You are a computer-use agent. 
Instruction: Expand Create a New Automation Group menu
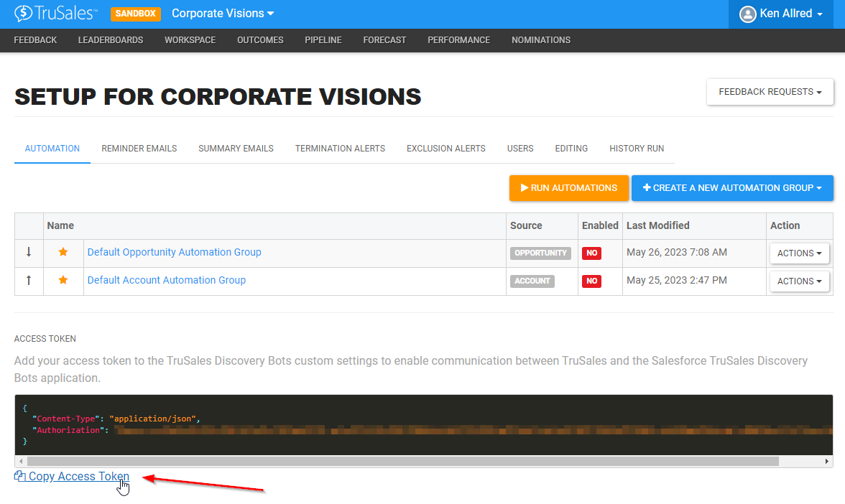tap(731, 188)
